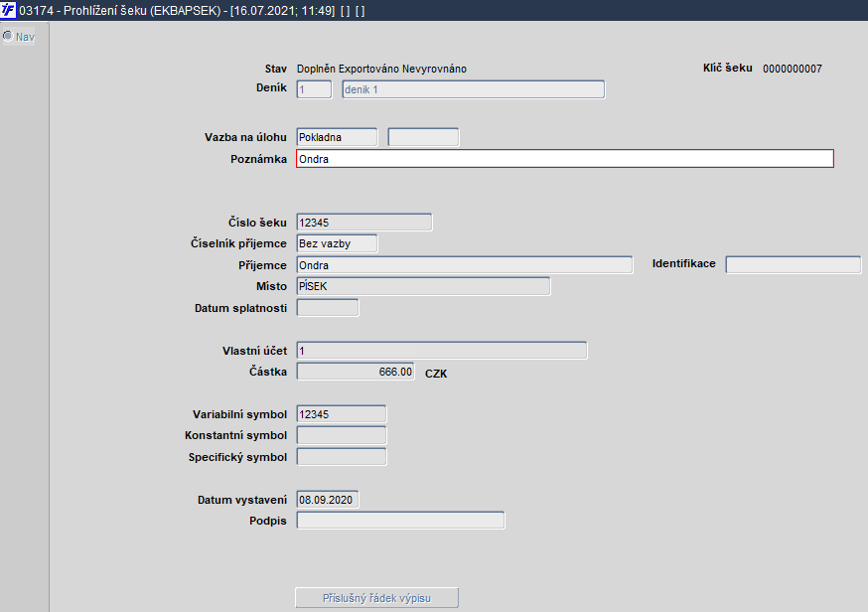Click the 'Variabilní symbol' label
This screenshot has width=868, height=612.
click(x=239, y=414)
